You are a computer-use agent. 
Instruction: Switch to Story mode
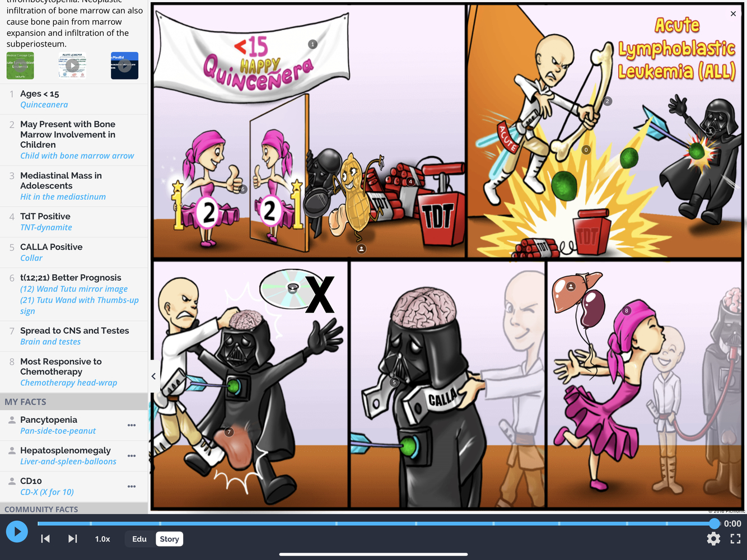point(169,539)
